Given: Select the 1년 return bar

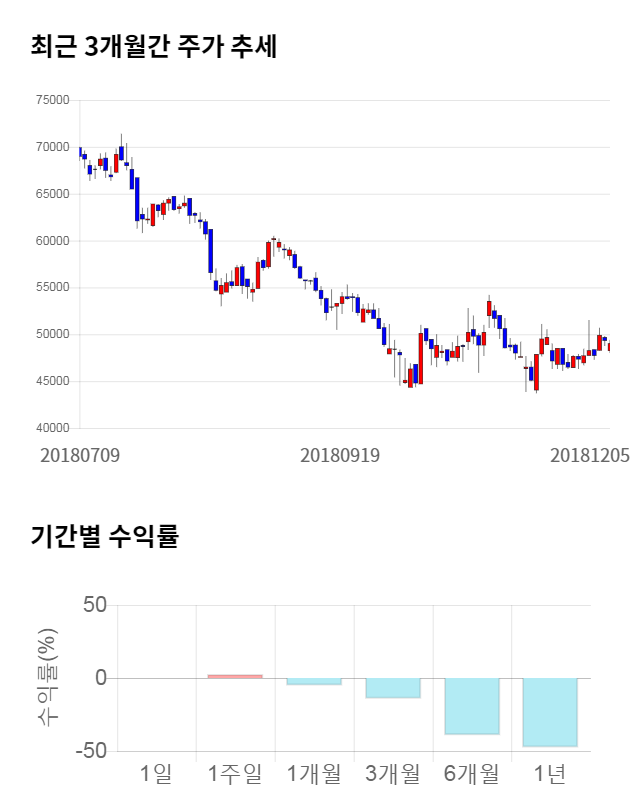Looking at the screenshot, I should 550,712.
